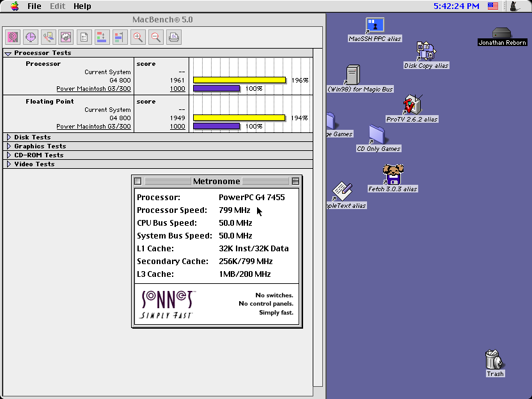Click the 1949 Floating Point score value

point(178,118)
